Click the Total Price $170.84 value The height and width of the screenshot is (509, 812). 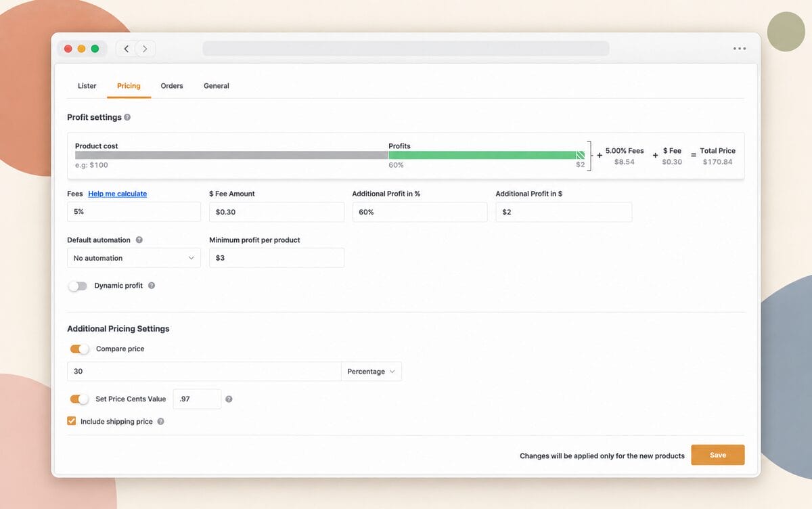(717, 162)
